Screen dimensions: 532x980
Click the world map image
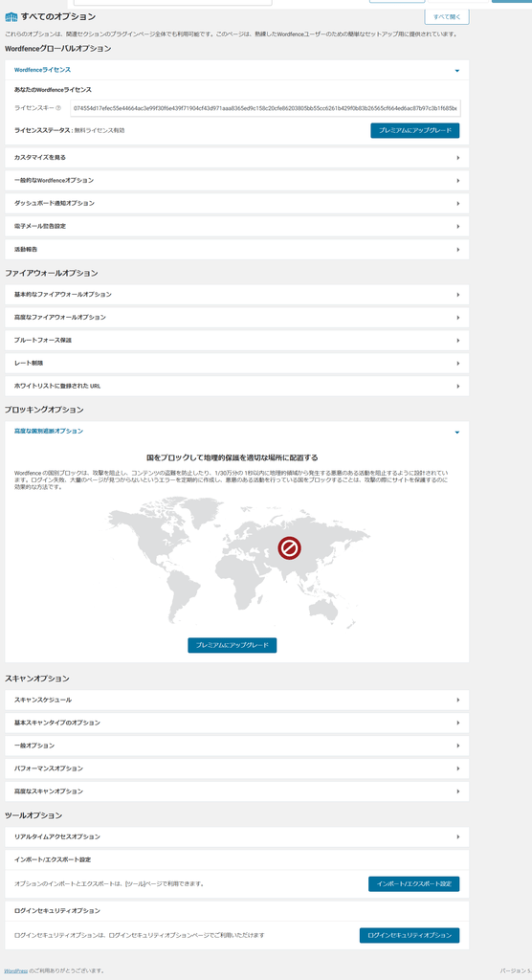238,561
